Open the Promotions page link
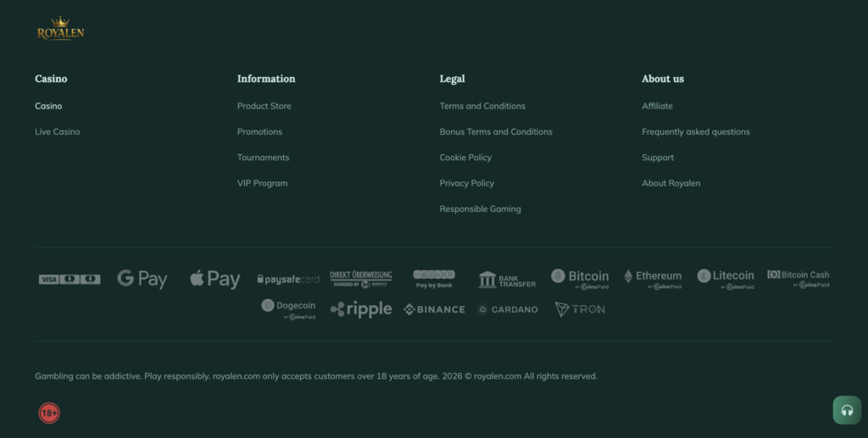The height and width of the screenshot is (438, 868). point(259,131)
